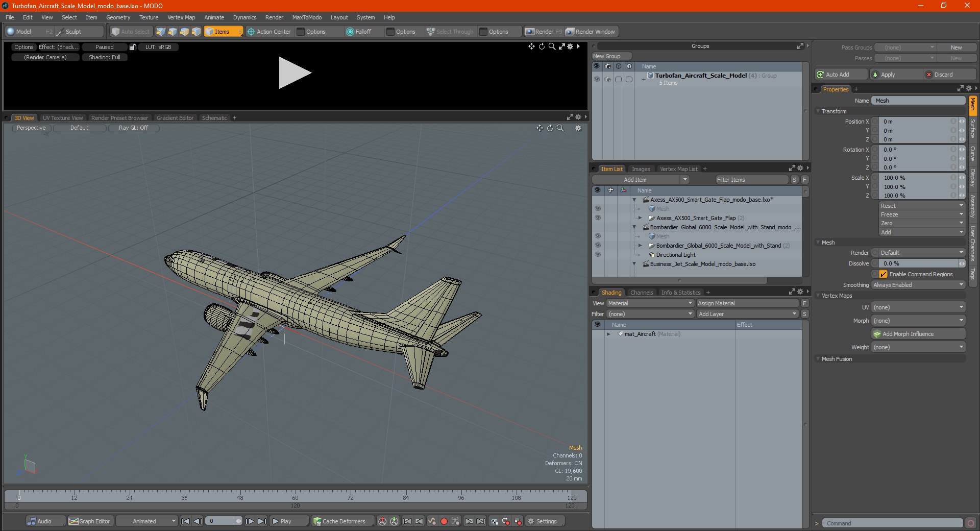This screenshot has height=531, width=980.
Task: Click Auto Add button
Action: 841,75
